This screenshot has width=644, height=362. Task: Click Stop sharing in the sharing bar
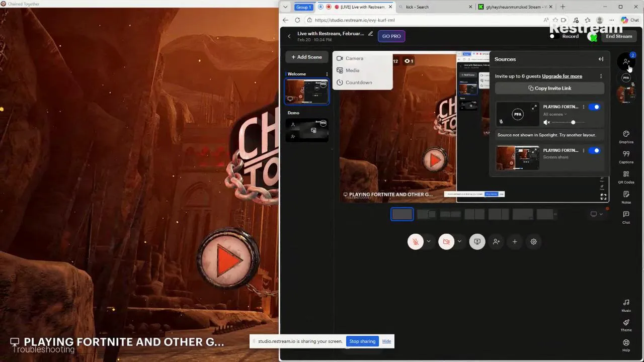pos(362,341)
